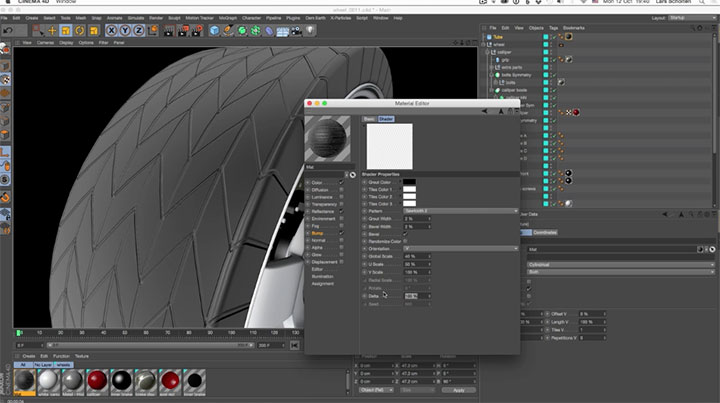Click the Undo arrow in the top toolbar
Viewport: 720px width, 403px height.
point(8,31)
